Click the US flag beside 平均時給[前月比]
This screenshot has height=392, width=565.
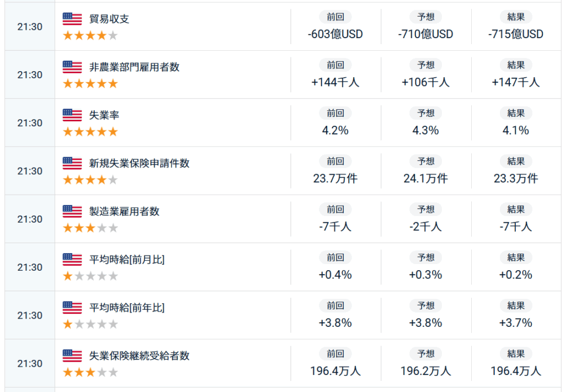tap(72, 259)
